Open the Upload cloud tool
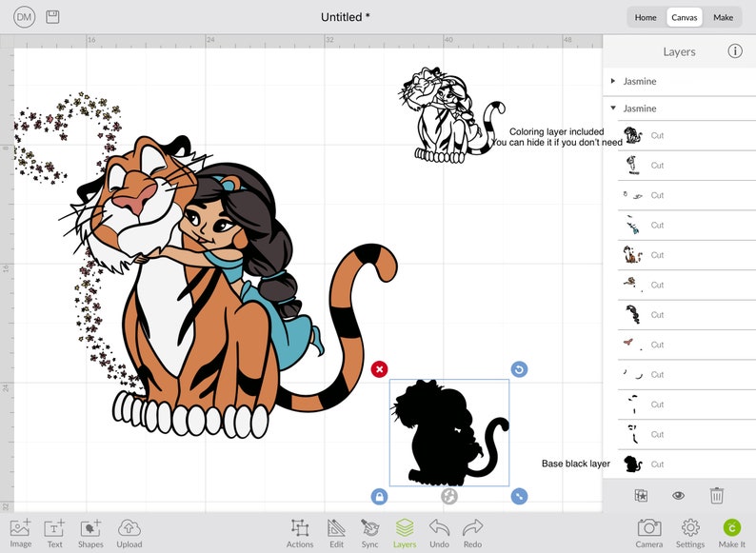 tap(129, 533)
